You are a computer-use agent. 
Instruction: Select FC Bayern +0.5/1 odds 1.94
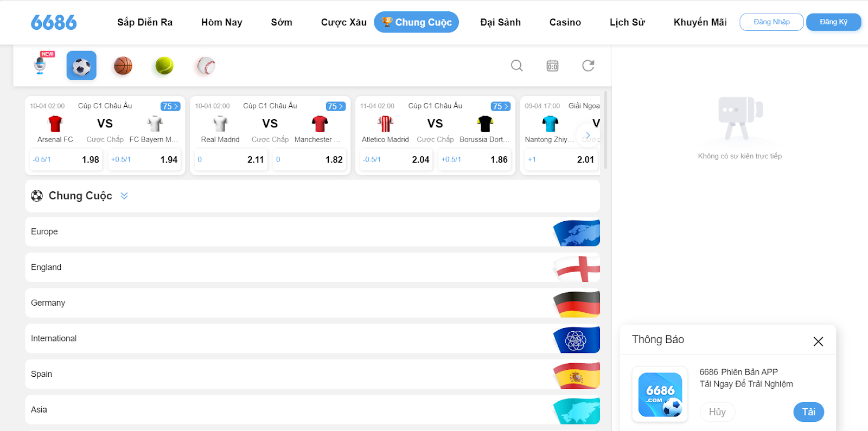(x=144, y=159)
